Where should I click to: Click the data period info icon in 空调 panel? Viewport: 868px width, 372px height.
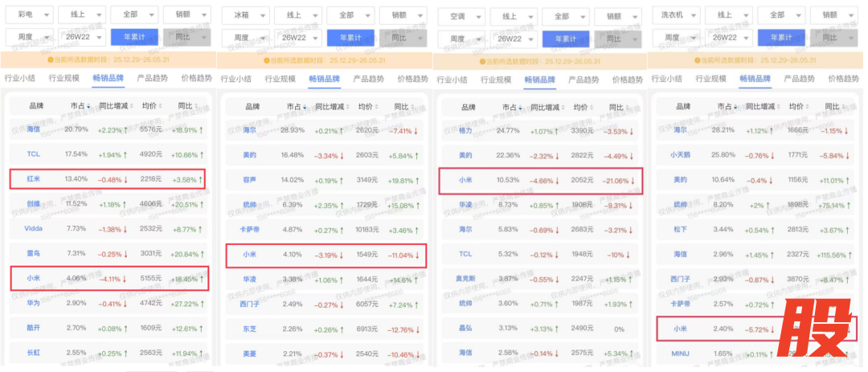point(482,61)
